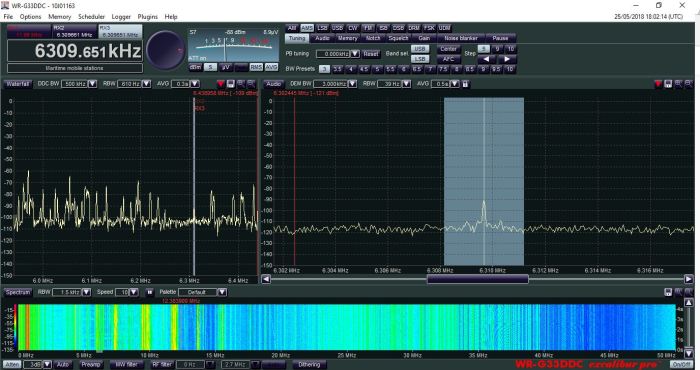The image size is (700, 370).
Task: Open the attenuator 3dB dropdown
Action: (47, 365)
